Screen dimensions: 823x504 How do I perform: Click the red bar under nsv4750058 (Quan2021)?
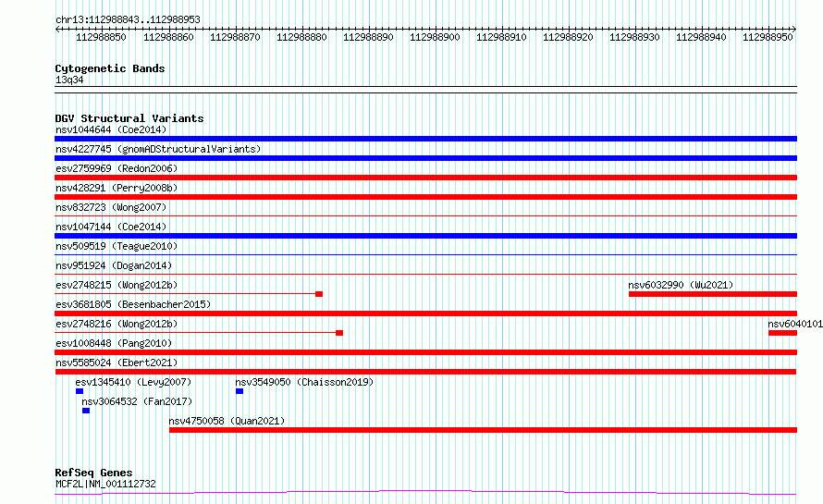(x=483, y=430)
